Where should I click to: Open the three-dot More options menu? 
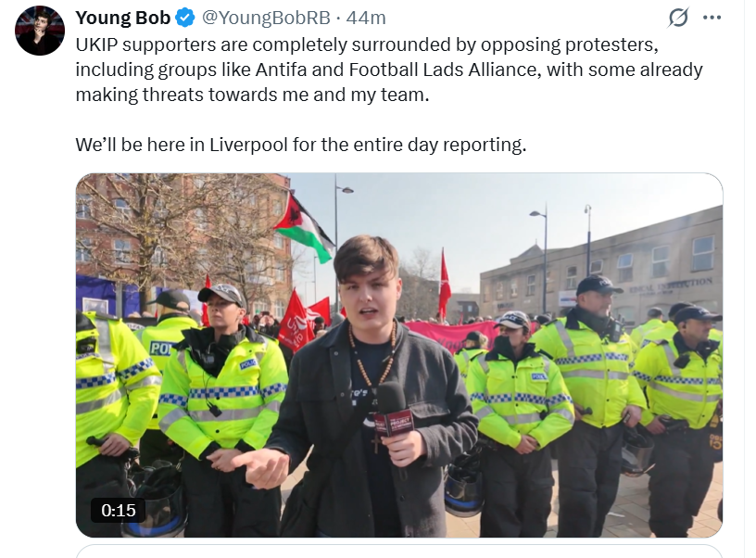(712, 18)
